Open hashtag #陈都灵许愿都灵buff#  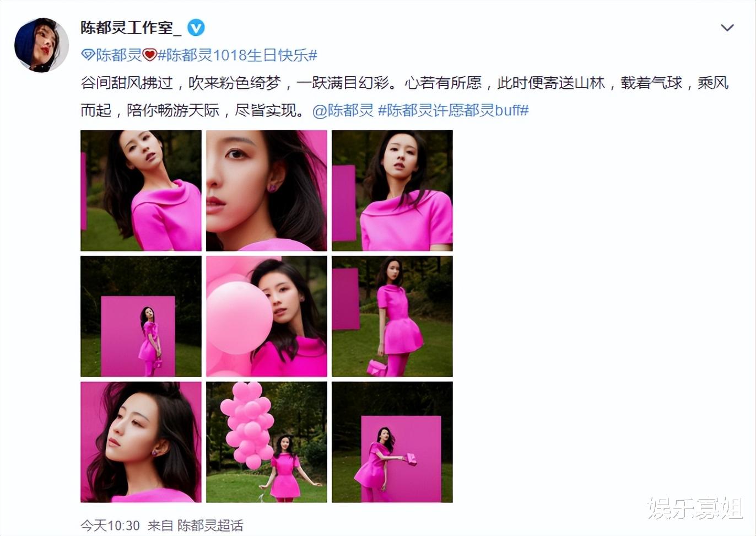(x=453, y=110)
